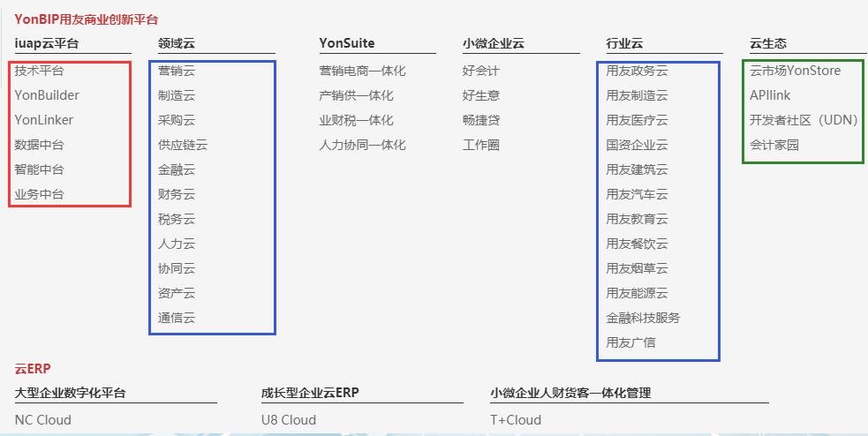Go to 资产云
The height and width of the screenshot is (436, 868).
(x=177, y=293)
